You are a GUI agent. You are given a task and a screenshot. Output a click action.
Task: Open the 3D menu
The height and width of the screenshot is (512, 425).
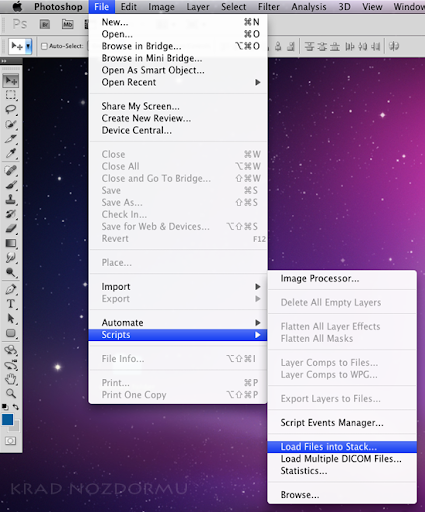click(x=344, y=7)
